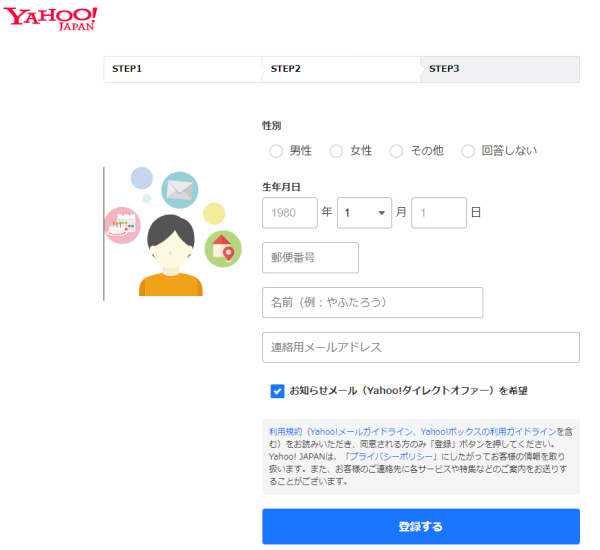Select the その他 radio button
The image size is (600, 550).
pyautogui.click(x=396, y=151)
